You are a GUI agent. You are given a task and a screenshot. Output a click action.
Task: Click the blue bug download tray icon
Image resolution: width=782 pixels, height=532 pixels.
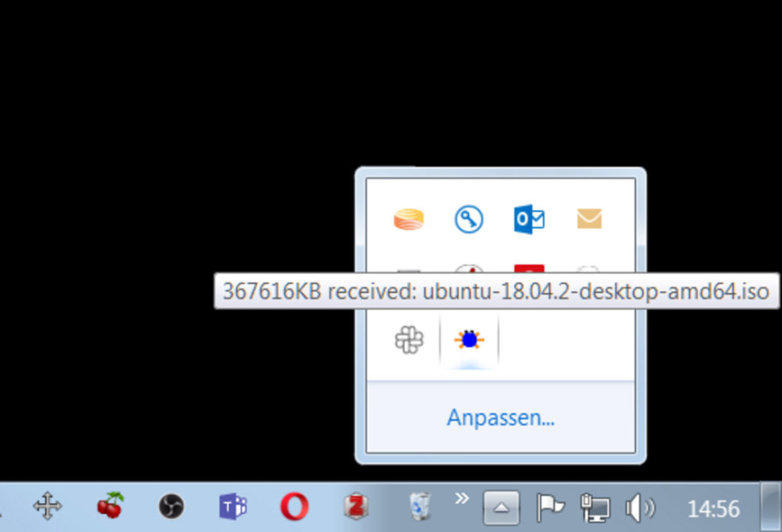tap(469, 340)
